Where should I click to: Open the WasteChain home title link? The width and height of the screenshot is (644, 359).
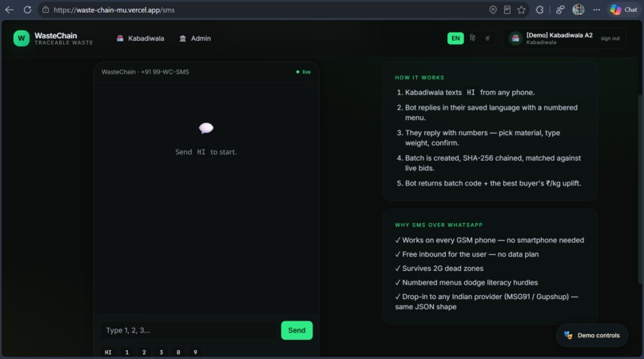55,36
